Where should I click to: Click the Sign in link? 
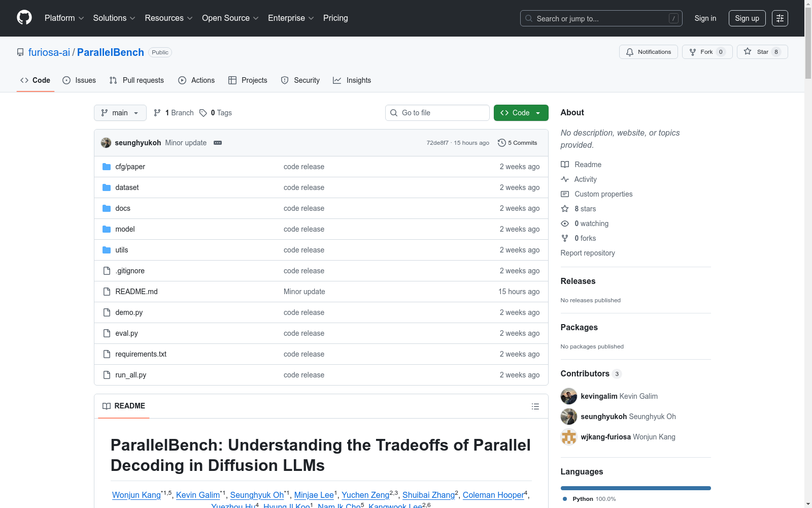tap(705, 18)
